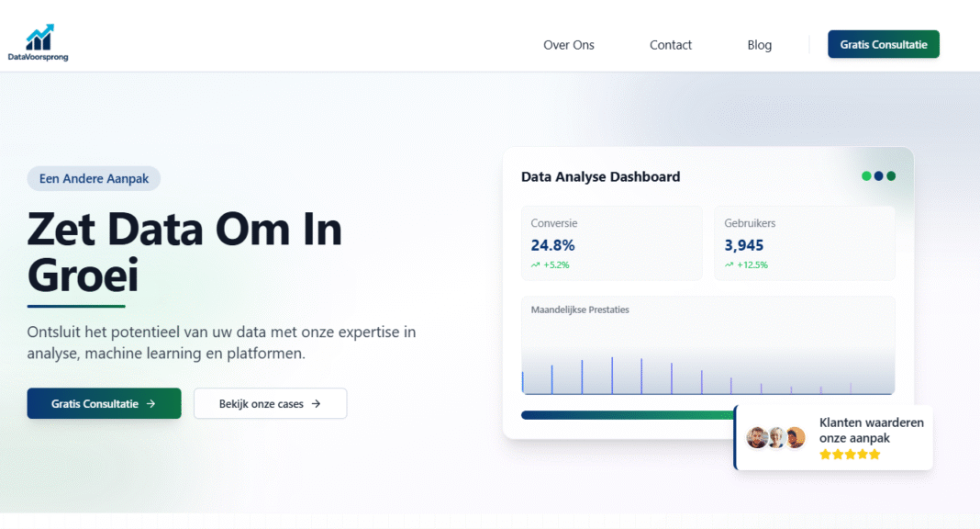980x529 pixels.
Task: Click the gradient progress bar
Action: (x=628, y=415)
